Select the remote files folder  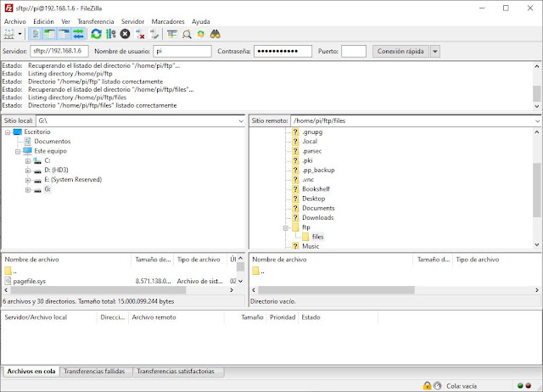(317, 237)
